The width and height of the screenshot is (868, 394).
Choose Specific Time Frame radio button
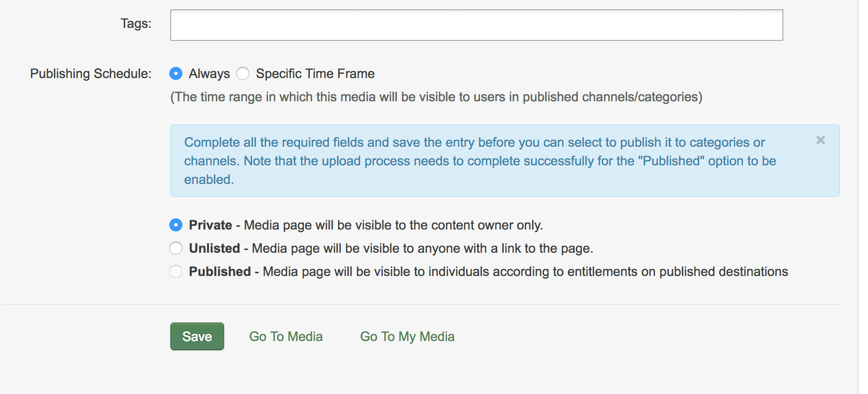(243, 73)
